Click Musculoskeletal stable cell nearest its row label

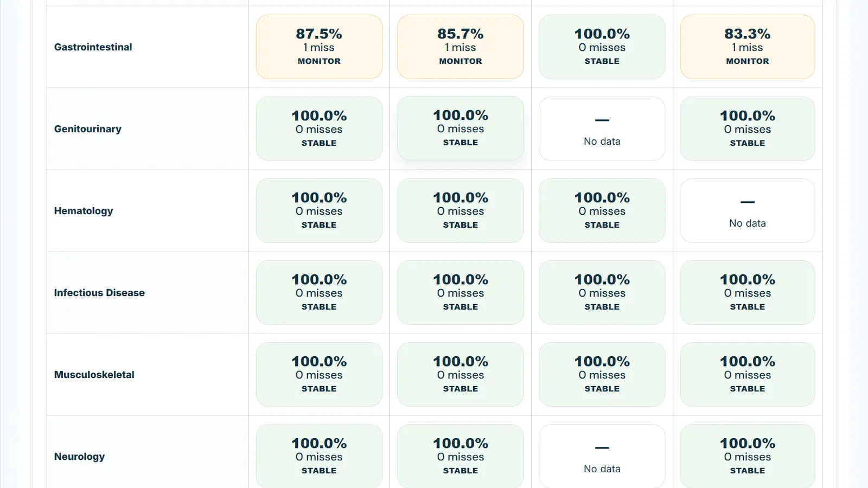tap(319, 374)
